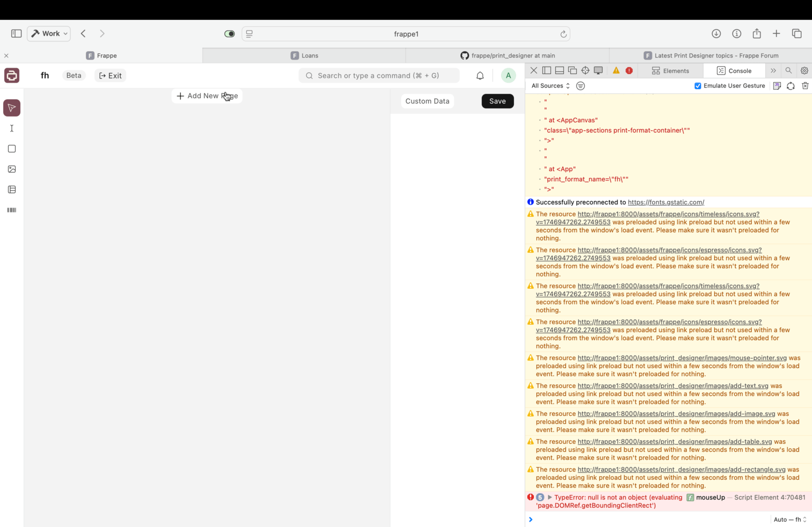The width and height of the screenshot is (812, 527).
Task: Clear console with trash icon
Action: pos(805,86)
